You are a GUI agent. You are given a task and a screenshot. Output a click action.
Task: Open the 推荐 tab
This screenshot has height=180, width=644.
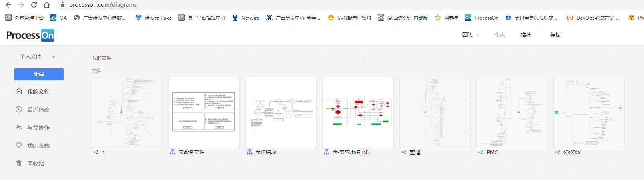[x=526, y=35]
